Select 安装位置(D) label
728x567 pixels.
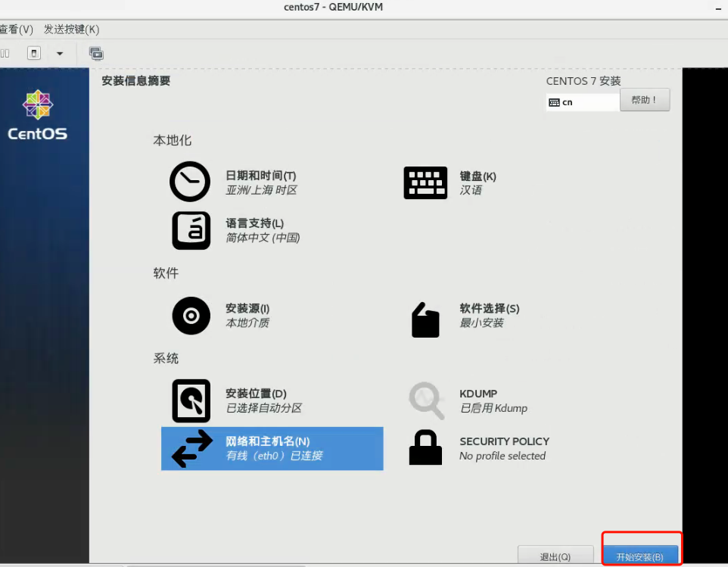pyautogui.click(x=256, y=394)
